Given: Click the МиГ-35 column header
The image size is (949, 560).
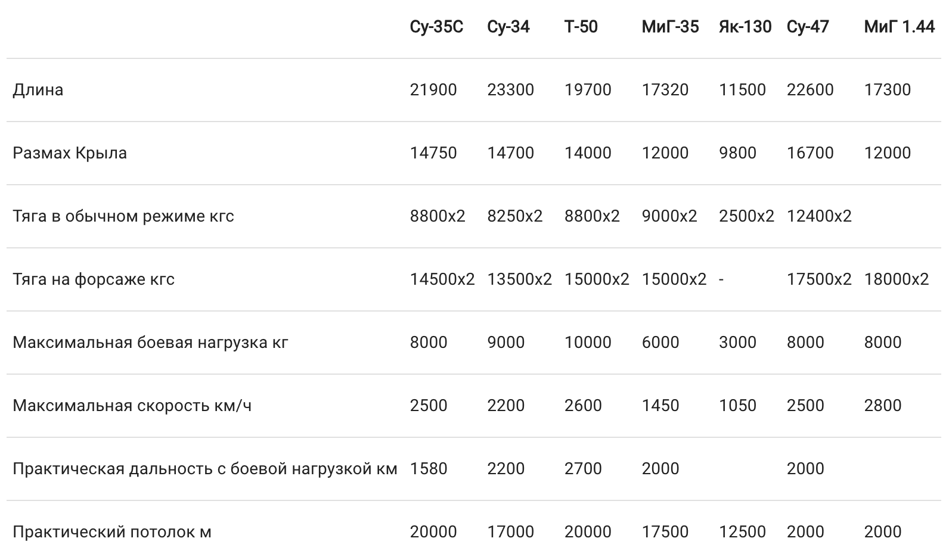Looking at the screenshot, I should tap(670, 27).
